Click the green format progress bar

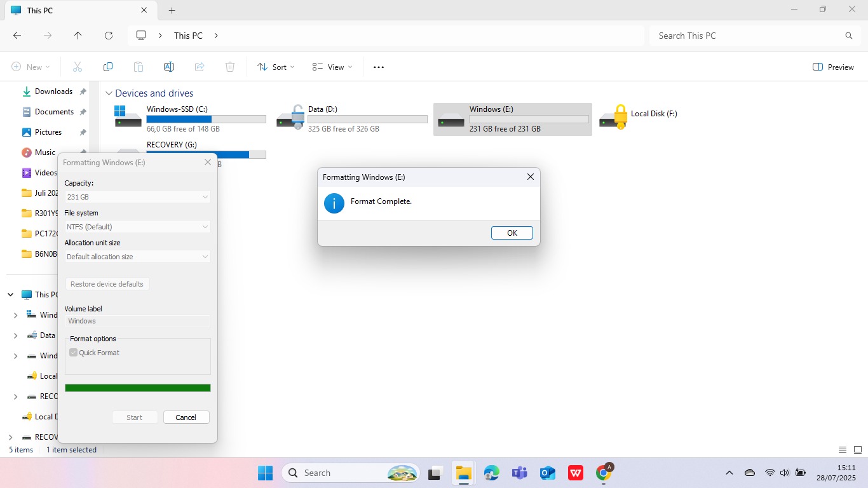pos(137,388)
